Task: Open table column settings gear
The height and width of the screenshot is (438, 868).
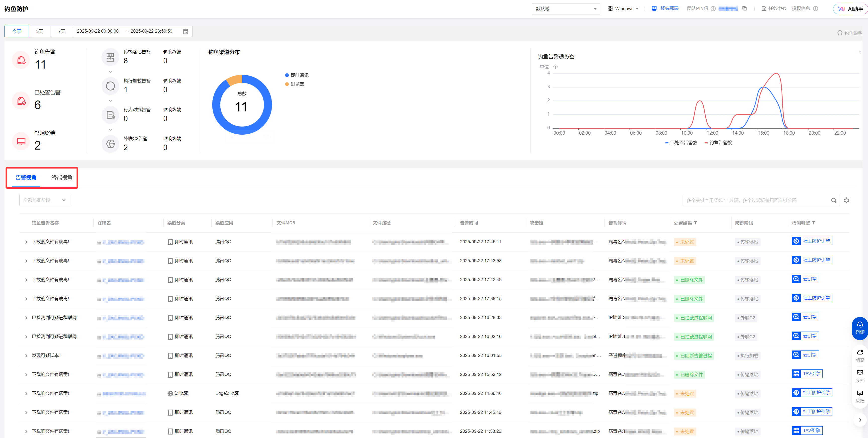Action: pyautogui.click(x=846, y=200)
